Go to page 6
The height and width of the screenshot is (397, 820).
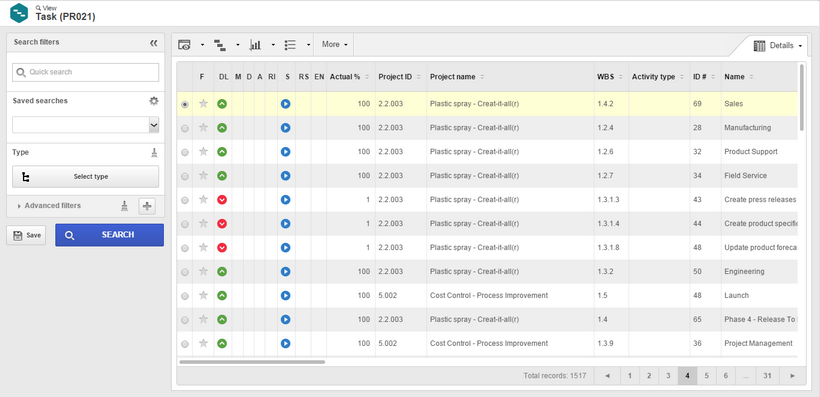pos(726,376)
